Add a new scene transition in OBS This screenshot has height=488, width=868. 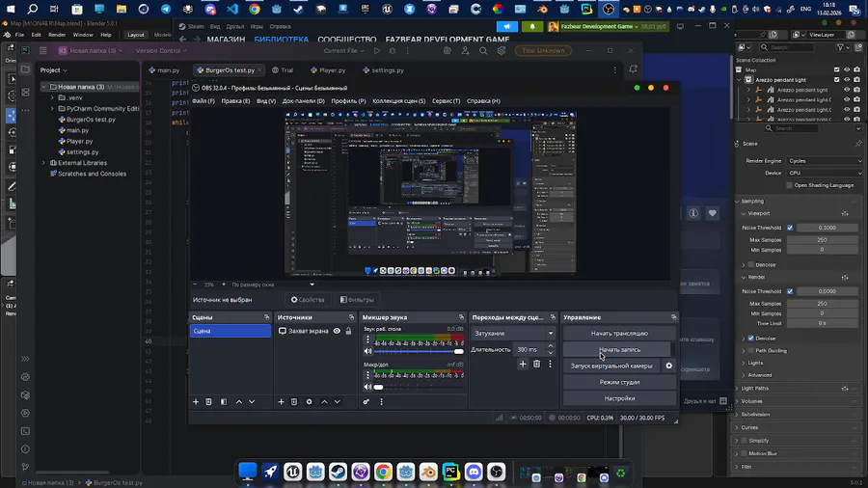coord(523,364)
